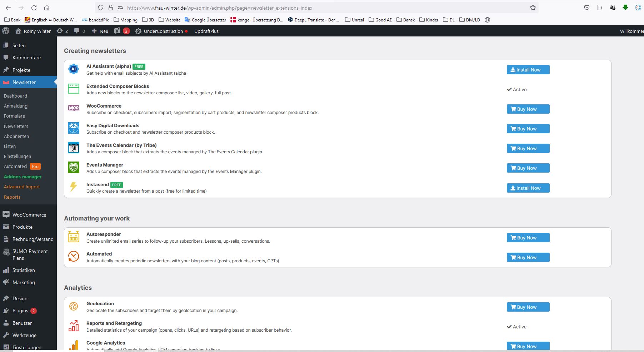Buy the Events Manager addon
644x352 pixels.
pyautogui.click(x=528, y=168)
